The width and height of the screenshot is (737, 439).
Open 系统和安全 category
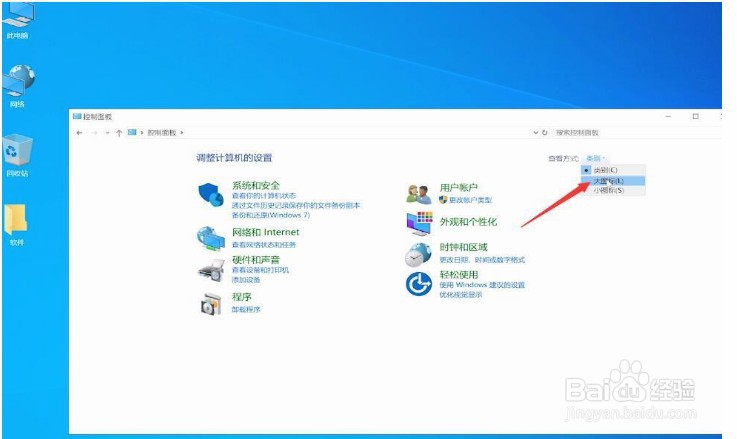click(x=256, y=185)
